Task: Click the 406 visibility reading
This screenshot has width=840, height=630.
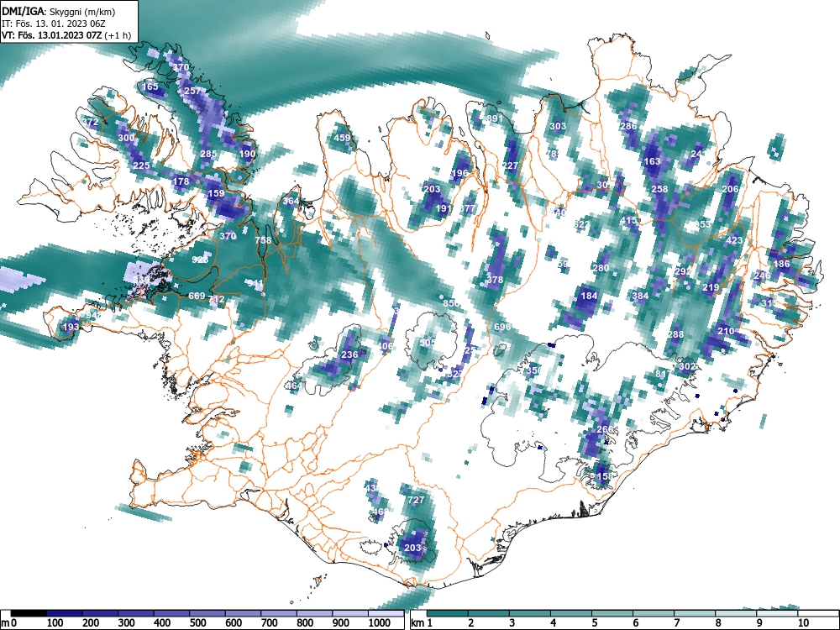Action: pos(386,347)
